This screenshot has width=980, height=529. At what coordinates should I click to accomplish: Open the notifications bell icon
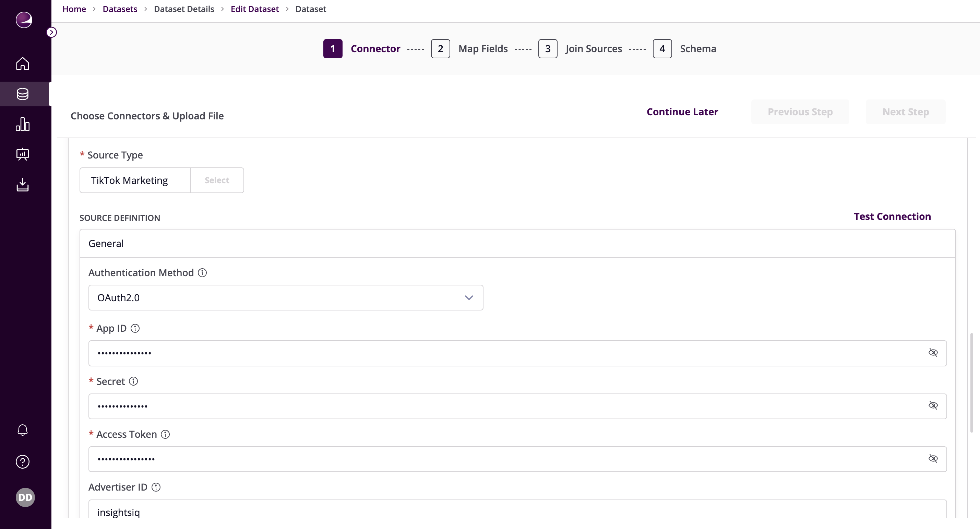click(x=22, y=430)
